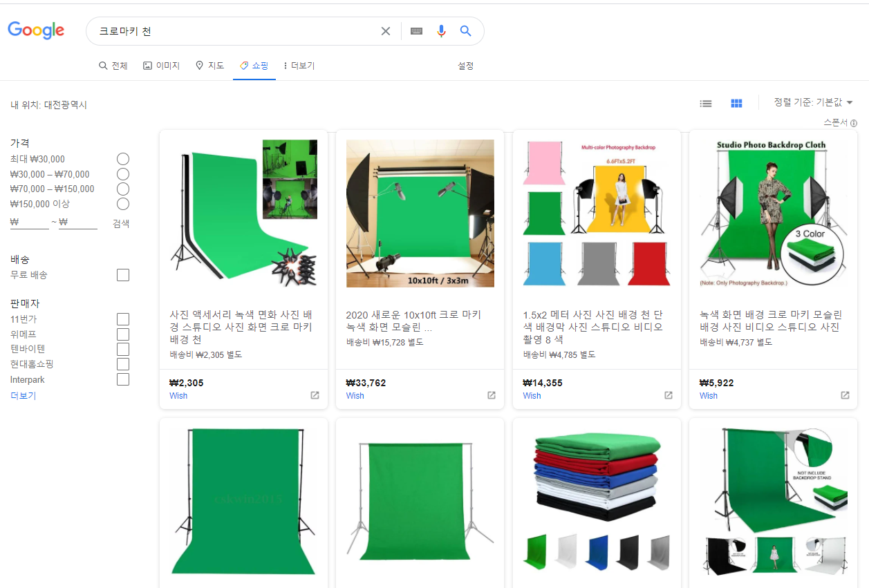The height and width of the screenshot is (588, 869).
Task: Open external link icon on ₩33,762 card
Action: [492, 395]
